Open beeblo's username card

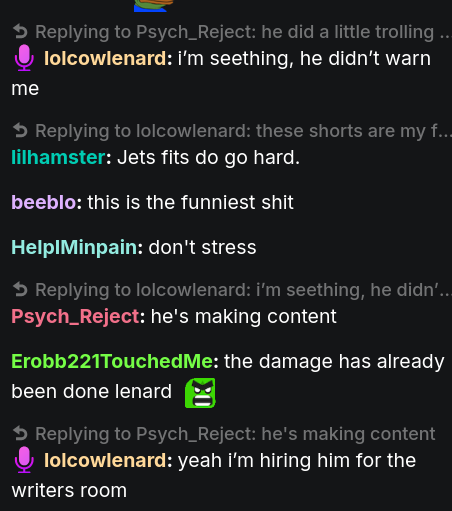tap(44, 202)
